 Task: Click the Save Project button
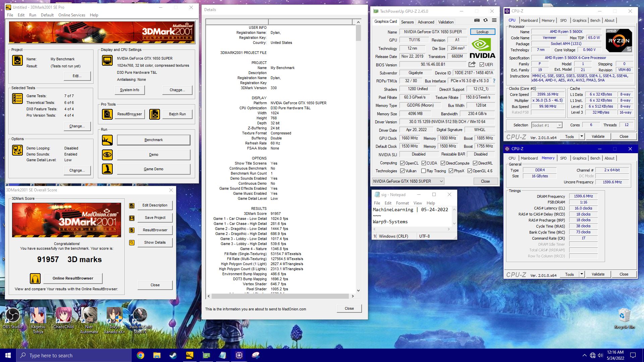[x=155, y=218]
